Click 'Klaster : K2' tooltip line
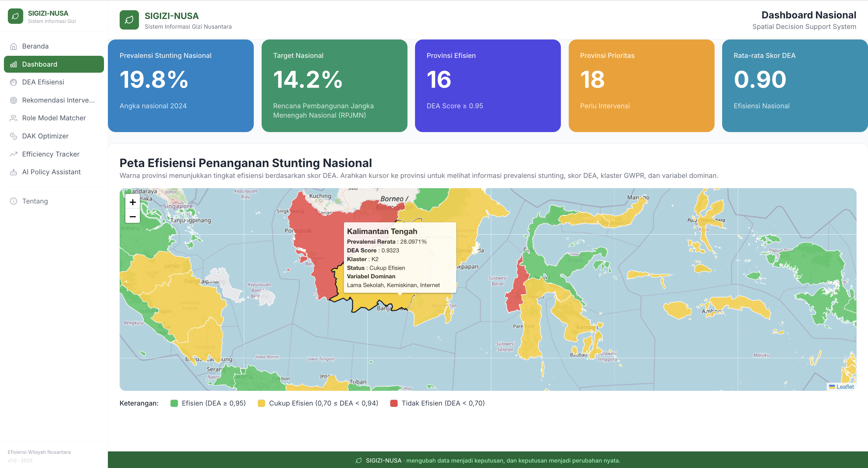The height and width of the screenshot is (468, 868). [363, 259]
